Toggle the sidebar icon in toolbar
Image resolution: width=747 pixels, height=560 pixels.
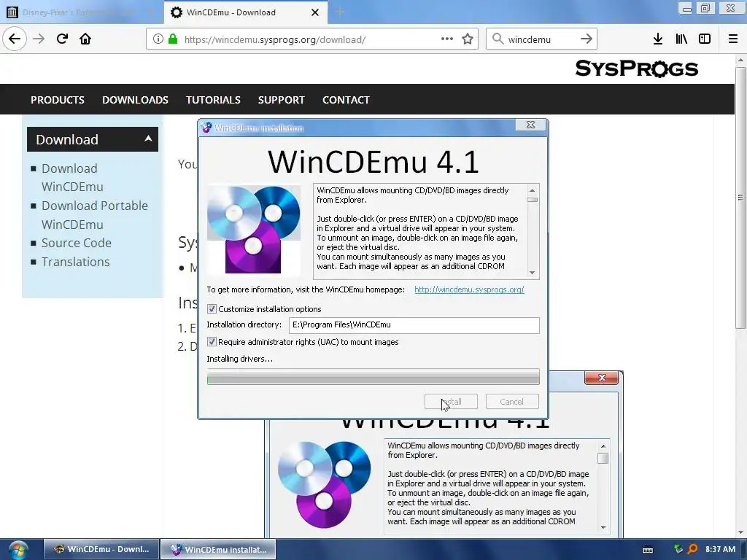click(x=705, y=39)
